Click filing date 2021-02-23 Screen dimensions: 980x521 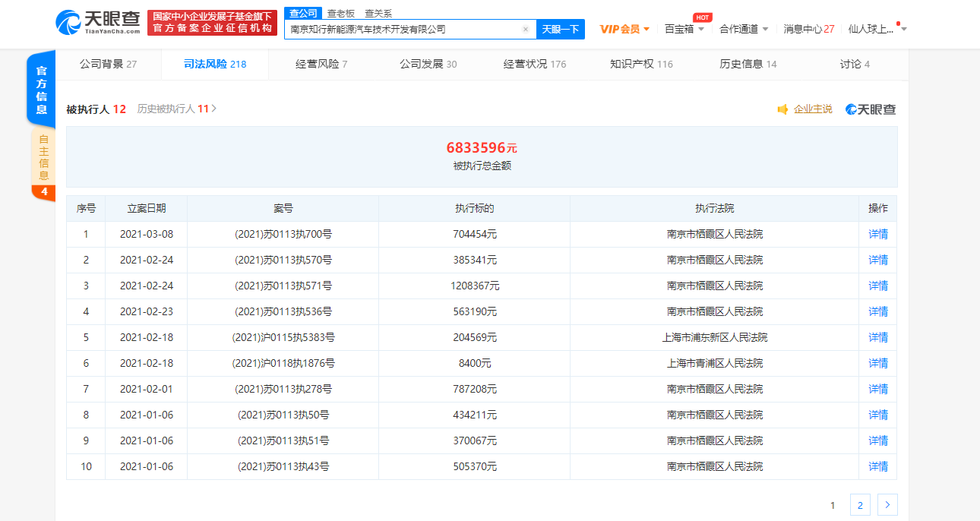click(x=147, y=312)
